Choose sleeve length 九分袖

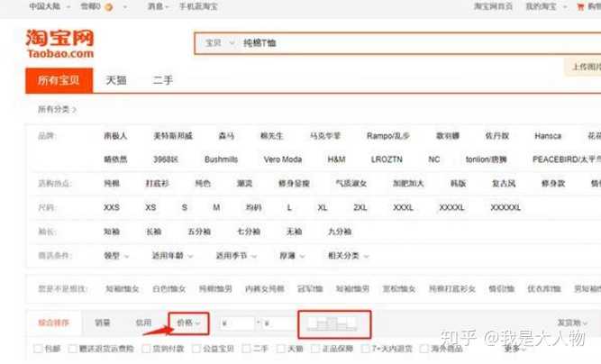point(340,232)
